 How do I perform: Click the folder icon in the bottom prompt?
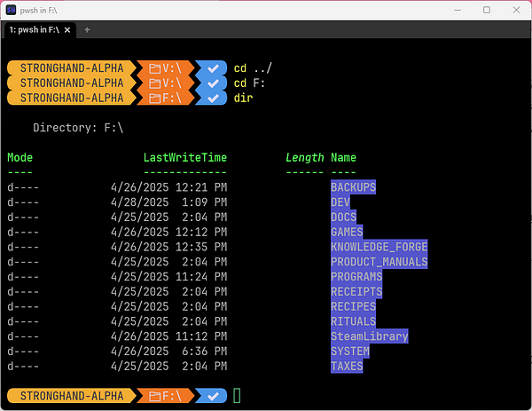point(154,395)
